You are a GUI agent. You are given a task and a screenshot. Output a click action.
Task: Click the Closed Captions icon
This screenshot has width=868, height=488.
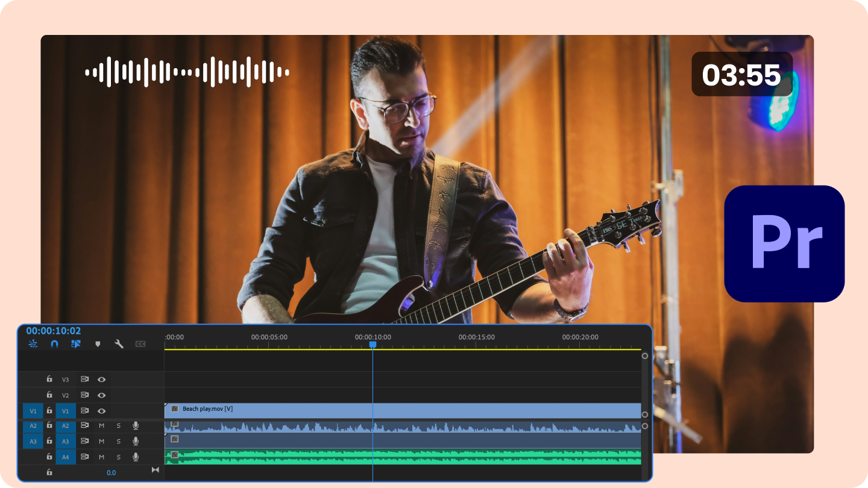140,344
